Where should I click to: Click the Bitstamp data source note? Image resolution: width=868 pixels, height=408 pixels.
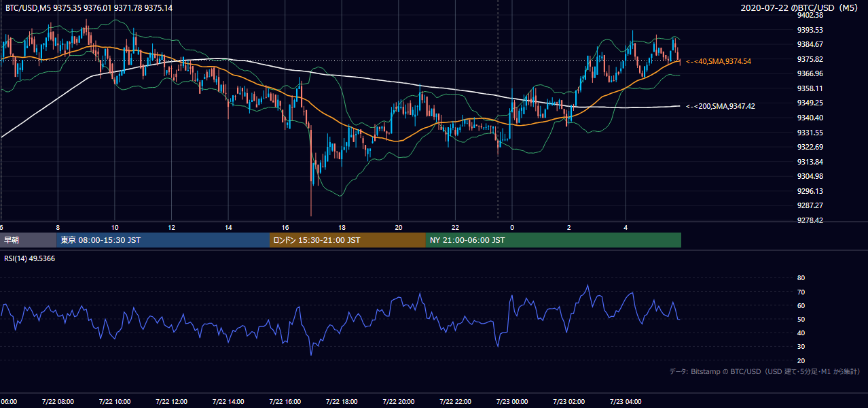pyautogui.click(x=765, y=371)
